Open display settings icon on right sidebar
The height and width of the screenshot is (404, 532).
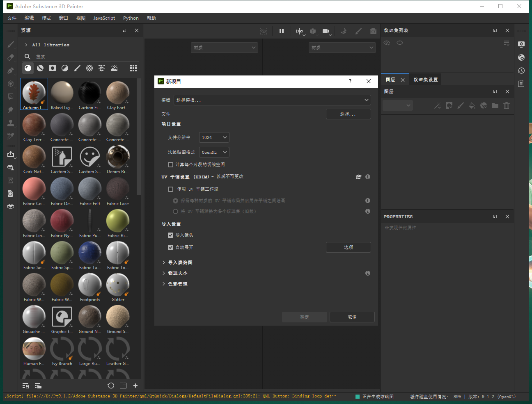[x=521, y=44]
